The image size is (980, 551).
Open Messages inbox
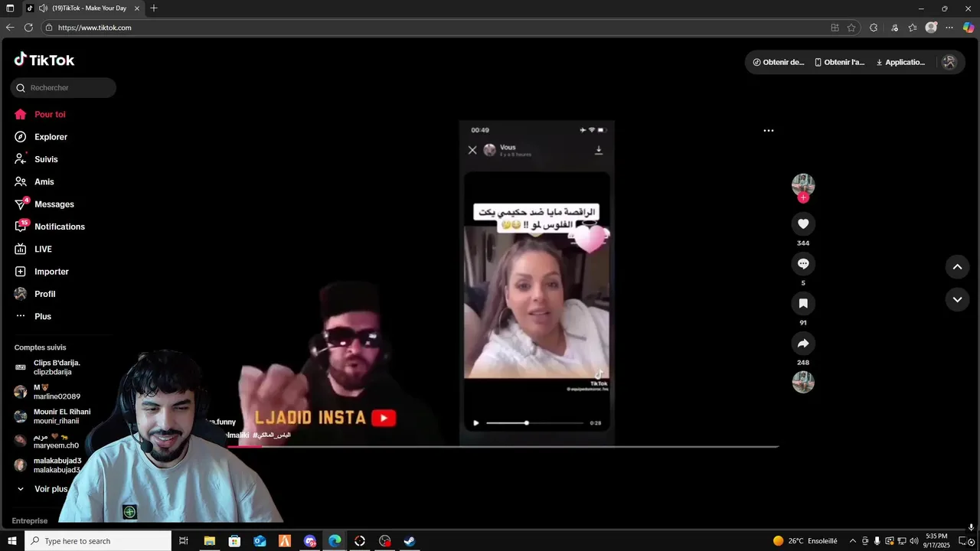click(44, 204)
